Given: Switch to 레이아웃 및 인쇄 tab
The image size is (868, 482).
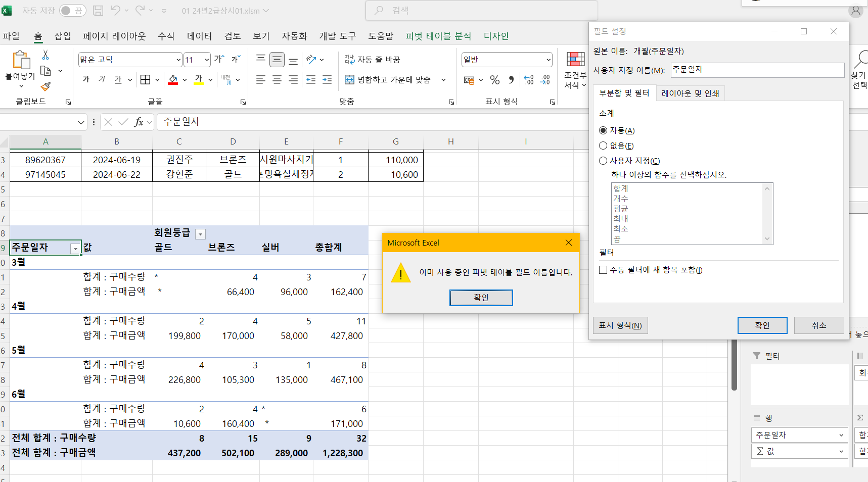Looking at the screenshot, I should 690,93.
